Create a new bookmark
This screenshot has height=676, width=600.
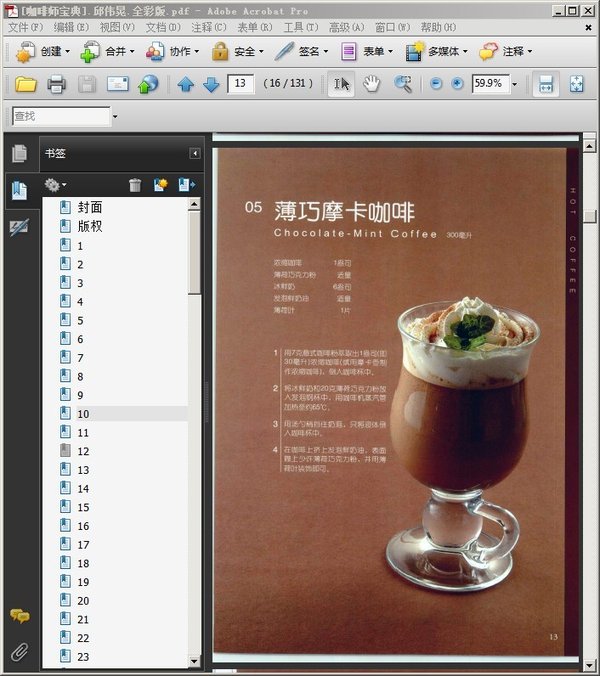[x=161, y=185]
